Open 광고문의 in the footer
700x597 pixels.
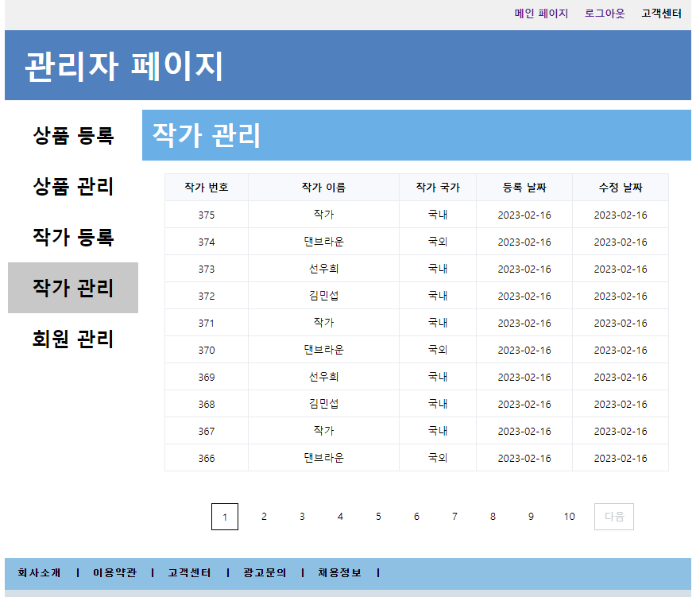tap(265, 572)
